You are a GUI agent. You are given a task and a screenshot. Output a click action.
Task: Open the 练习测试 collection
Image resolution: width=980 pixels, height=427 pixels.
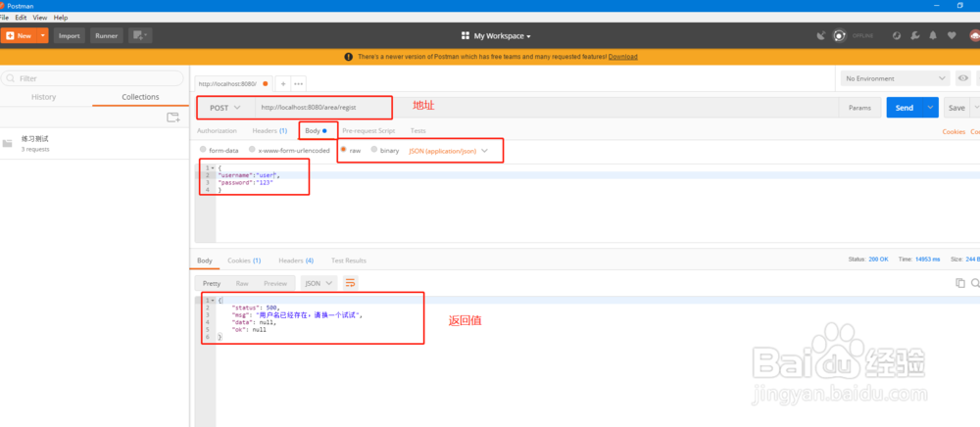point(94,144)
